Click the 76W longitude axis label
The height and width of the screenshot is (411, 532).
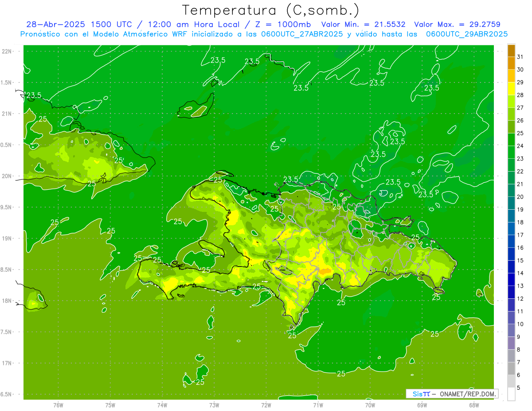pyautogui.click(x=58, y=405)
